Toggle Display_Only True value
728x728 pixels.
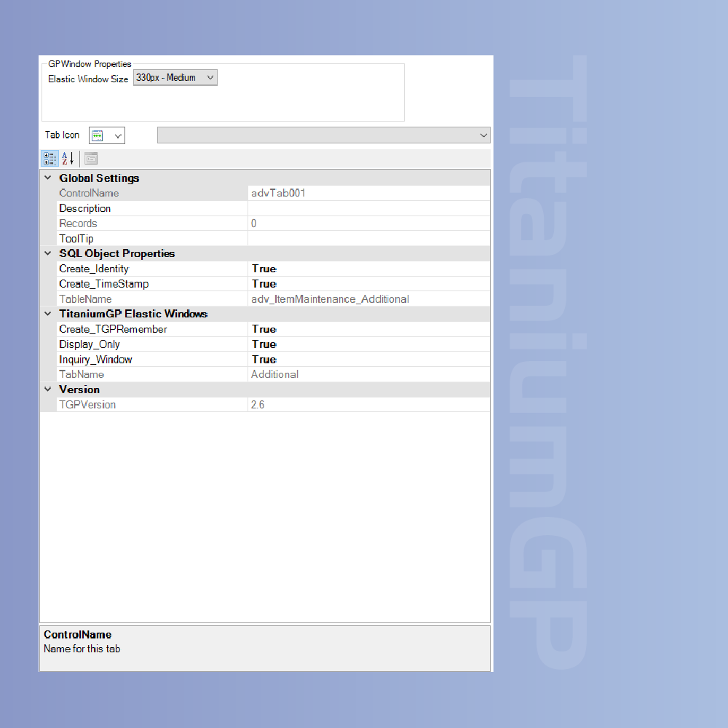tap(264, 344)
